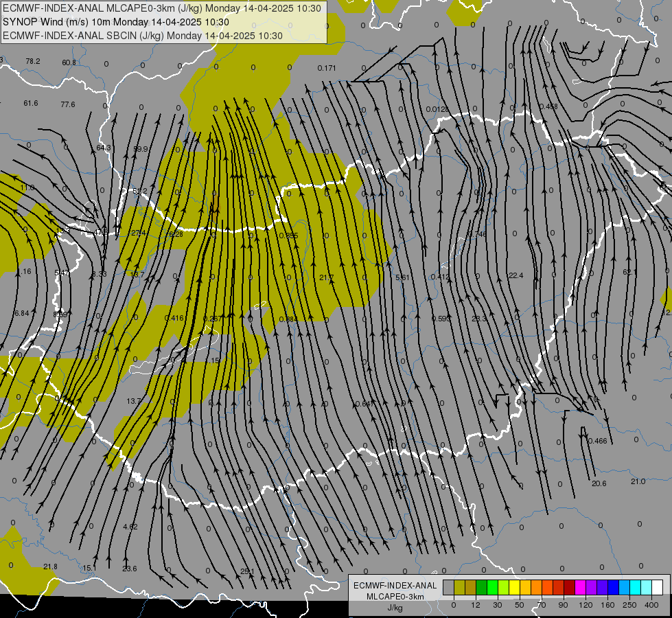Click the map value 0.593
Screen dimensions: 672x618
click(x=441, y=319)
